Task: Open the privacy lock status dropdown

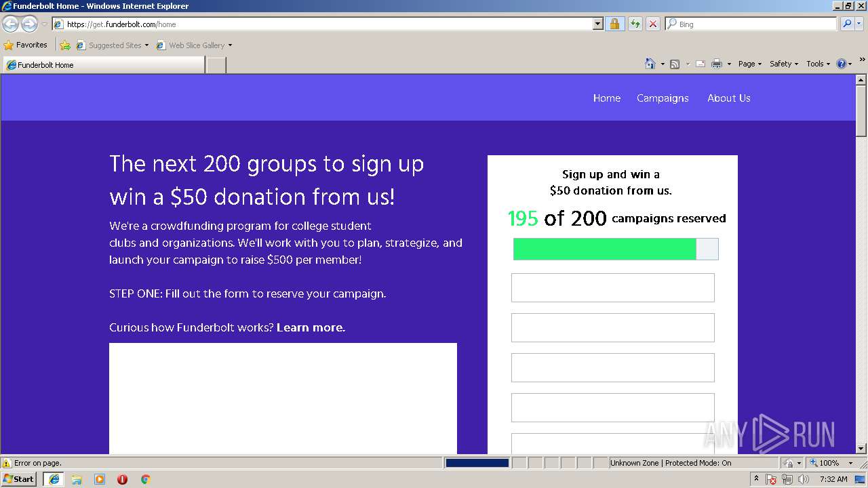Action: (792, 463)
